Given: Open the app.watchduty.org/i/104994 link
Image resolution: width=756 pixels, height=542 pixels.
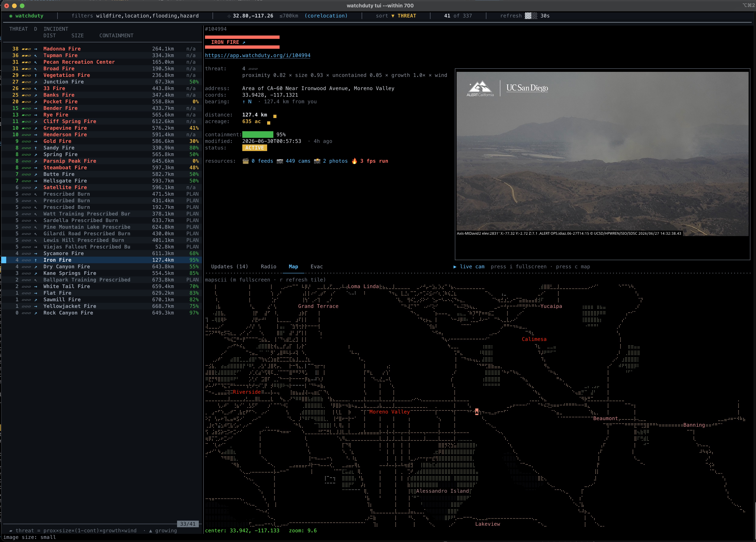Looking at the screenshot, I should (258, 55).
